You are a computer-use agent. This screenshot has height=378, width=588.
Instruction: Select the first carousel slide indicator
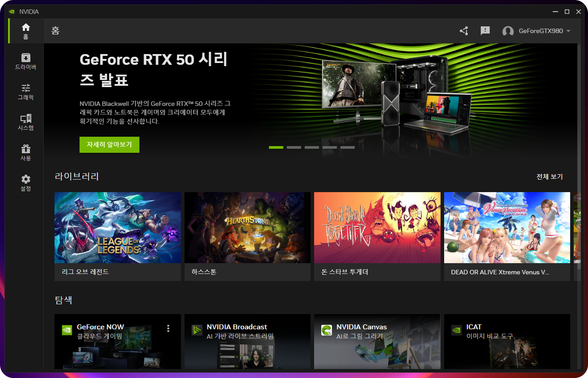tap(276, 147)
